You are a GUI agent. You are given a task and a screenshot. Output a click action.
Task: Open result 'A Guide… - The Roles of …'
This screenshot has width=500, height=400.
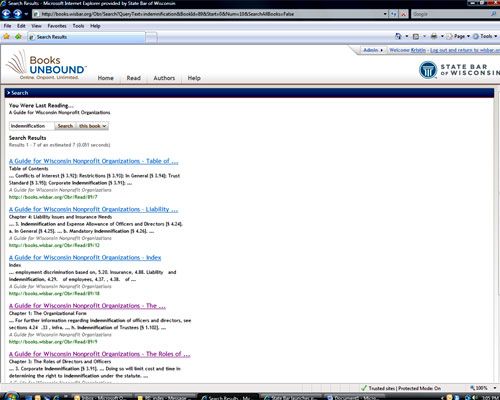coord(100,354)
